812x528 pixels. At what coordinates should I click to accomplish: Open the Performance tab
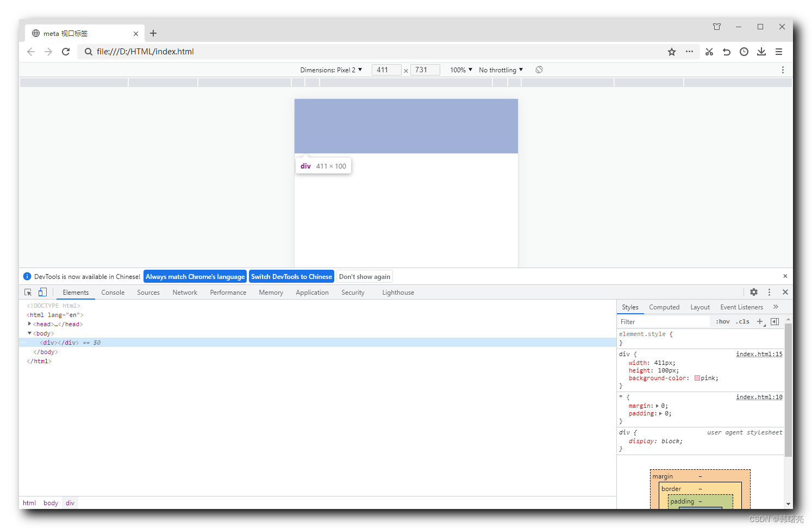pyautogui.click(x=228, y=292)
